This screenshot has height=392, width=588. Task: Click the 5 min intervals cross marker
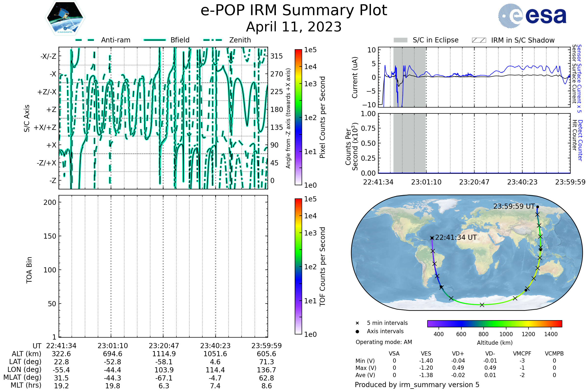click(x=357, y=323)
